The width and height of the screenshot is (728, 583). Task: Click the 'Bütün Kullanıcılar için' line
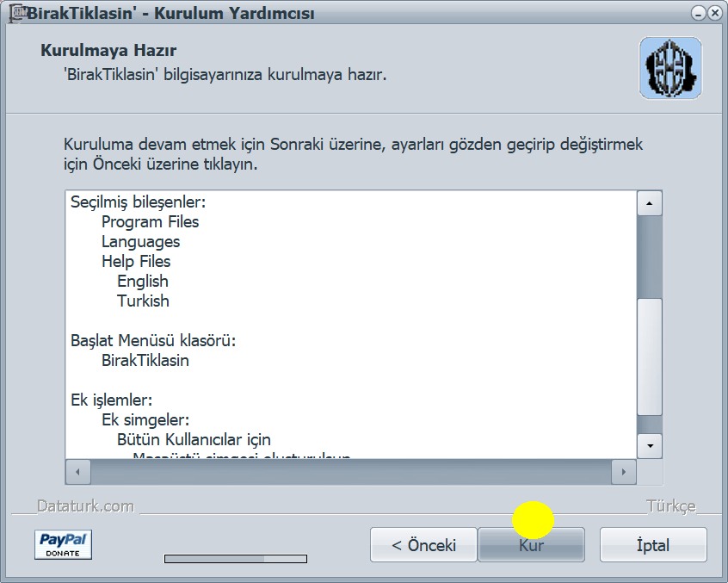pos(194,439)
